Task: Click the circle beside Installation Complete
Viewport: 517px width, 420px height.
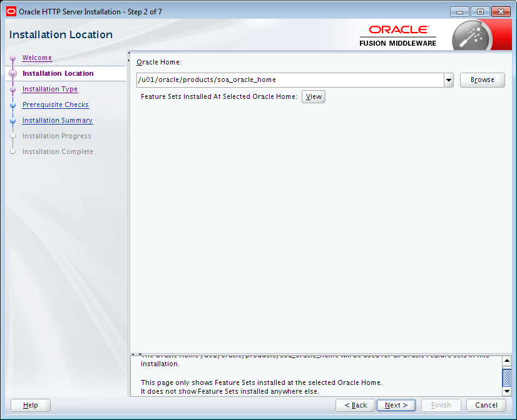Action: click(x=13, y=151)
